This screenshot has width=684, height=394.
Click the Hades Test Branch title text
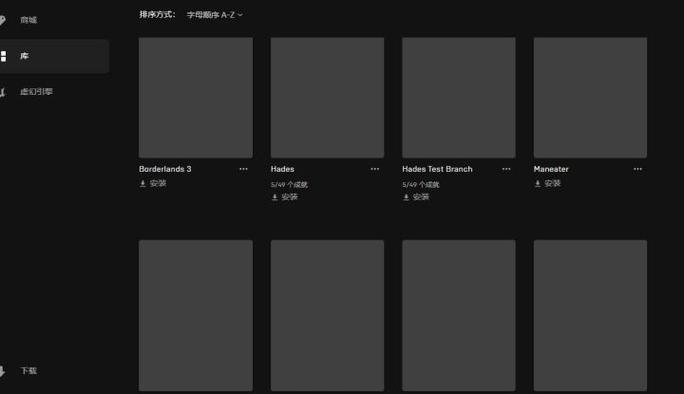click(437, 169)
